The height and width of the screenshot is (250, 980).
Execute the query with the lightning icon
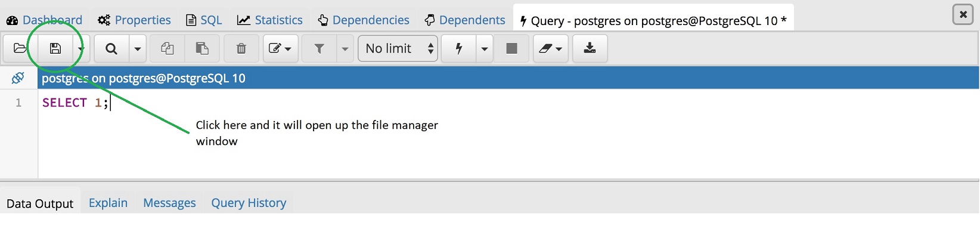458,48
